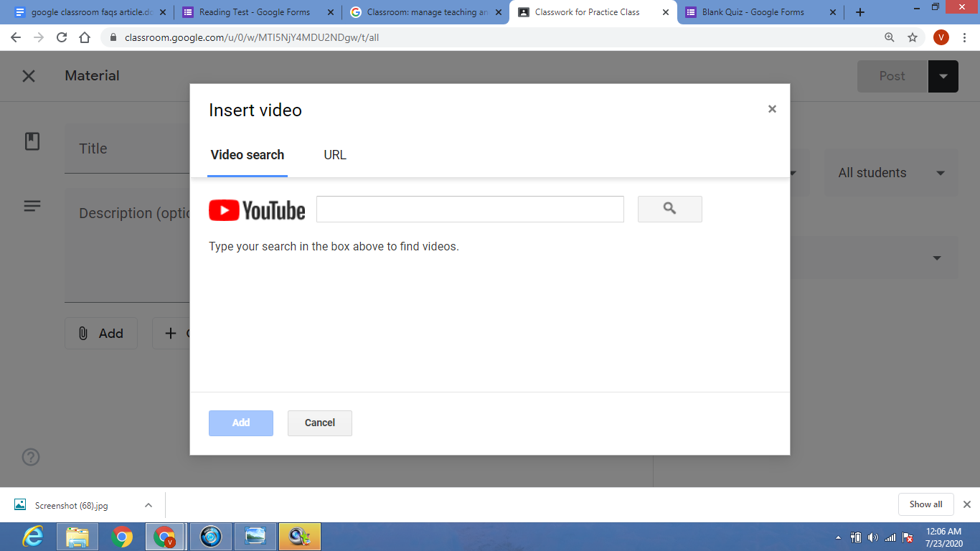Close the downloads bar

(x=966, y=504)
